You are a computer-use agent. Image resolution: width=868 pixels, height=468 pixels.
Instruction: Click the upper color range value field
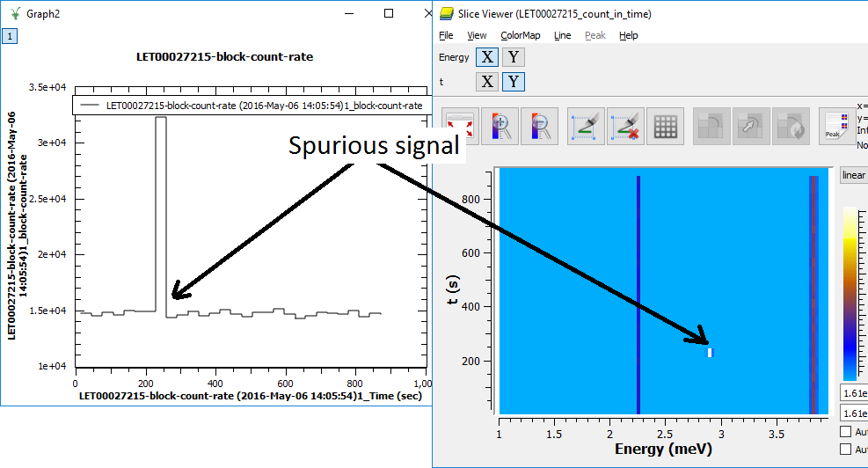pyautogui.click(x=853, y=392)
